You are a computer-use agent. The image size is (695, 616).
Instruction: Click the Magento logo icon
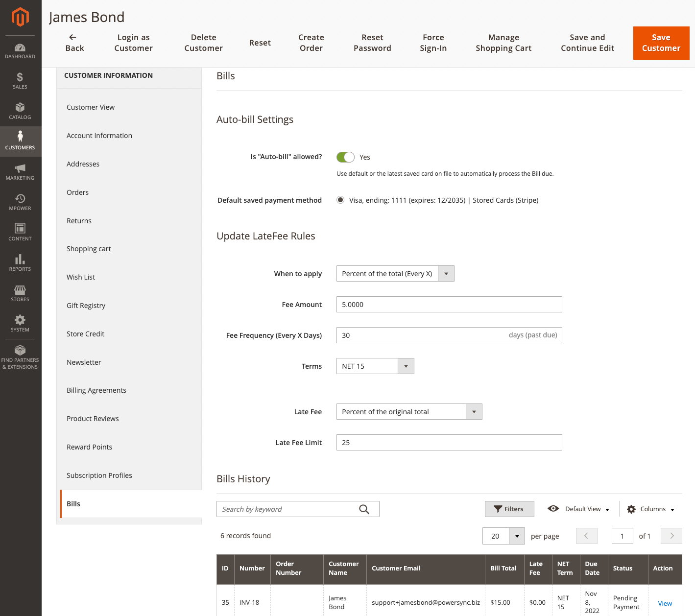[20, 17]
